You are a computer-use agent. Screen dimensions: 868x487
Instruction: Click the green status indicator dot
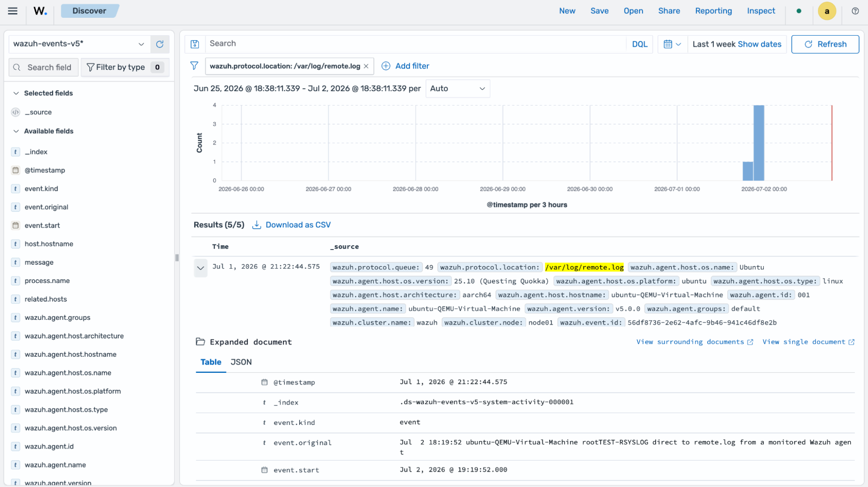tap(799, 11)
